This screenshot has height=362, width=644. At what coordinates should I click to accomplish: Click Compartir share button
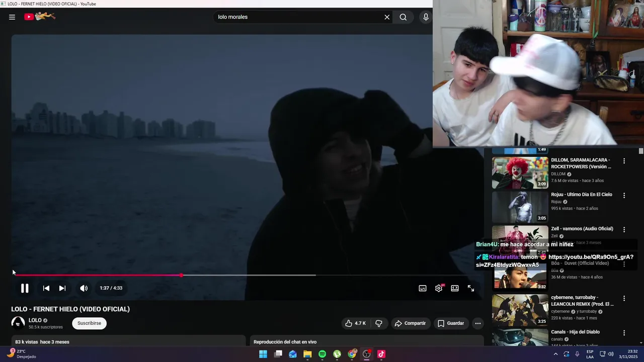(x=410, y=323)
